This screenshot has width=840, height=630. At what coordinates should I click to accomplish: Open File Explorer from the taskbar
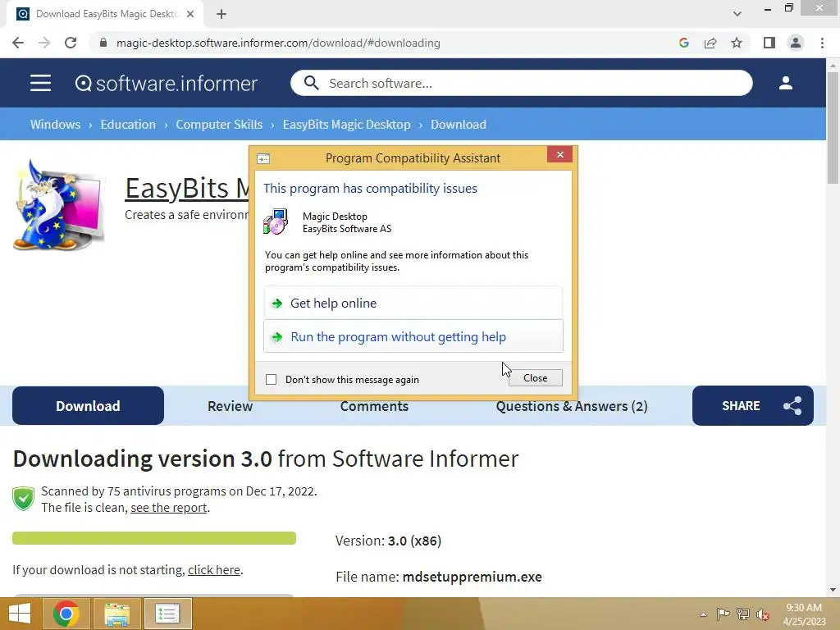[x=116, y=614]
